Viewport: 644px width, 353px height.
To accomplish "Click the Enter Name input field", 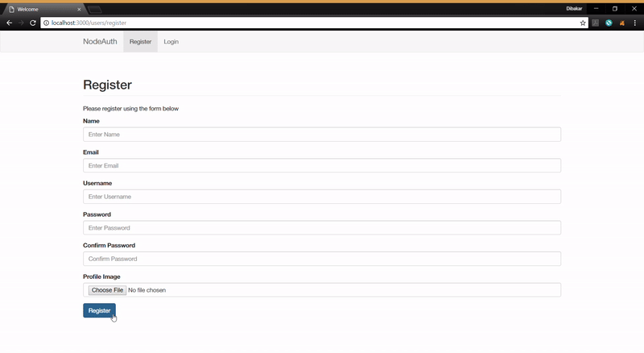I will (x=322, y=135).
